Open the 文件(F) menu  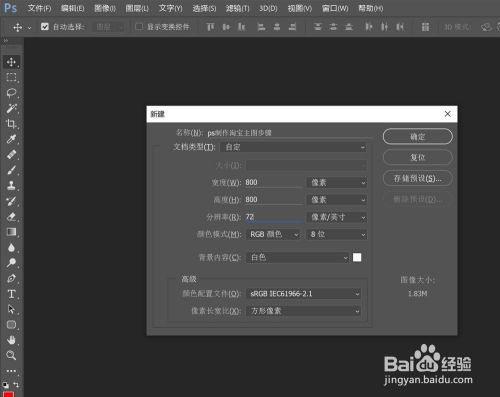pyautogui.click(x=39, y=8)
